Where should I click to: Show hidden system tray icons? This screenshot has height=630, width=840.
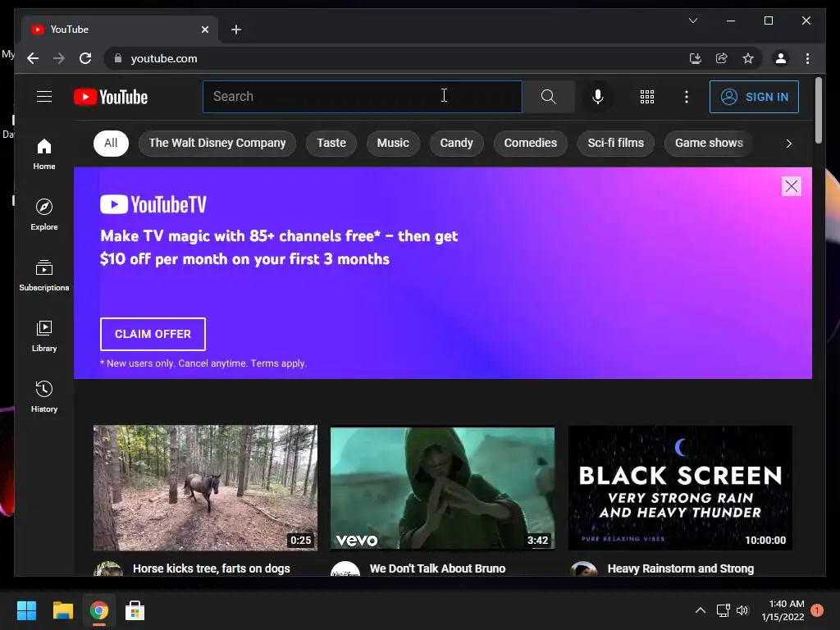click(701, 610)
